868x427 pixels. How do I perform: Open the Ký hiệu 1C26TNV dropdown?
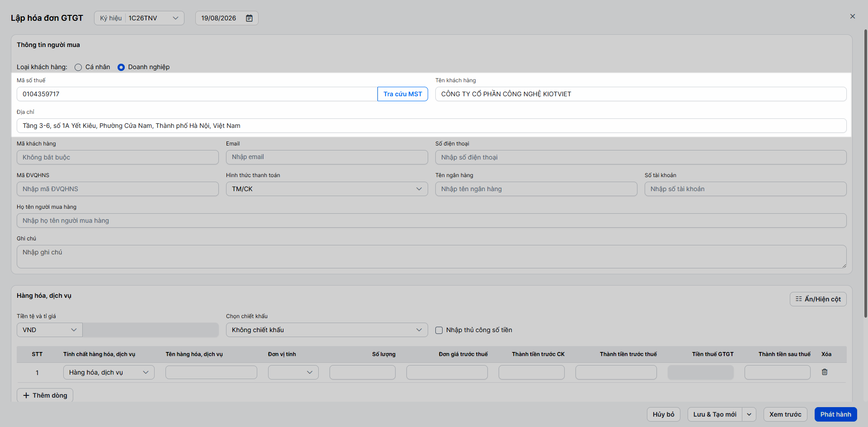[x=139, y=18]
